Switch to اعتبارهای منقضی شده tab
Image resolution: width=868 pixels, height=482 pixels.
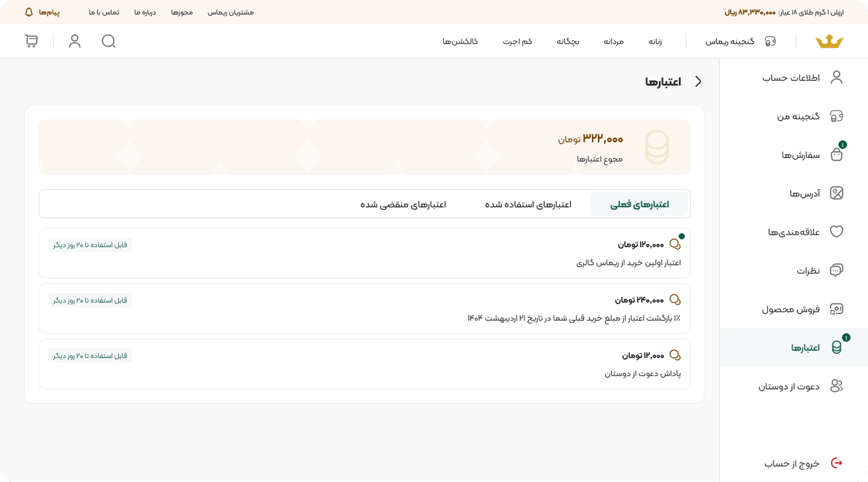click(x=403, y=204)
